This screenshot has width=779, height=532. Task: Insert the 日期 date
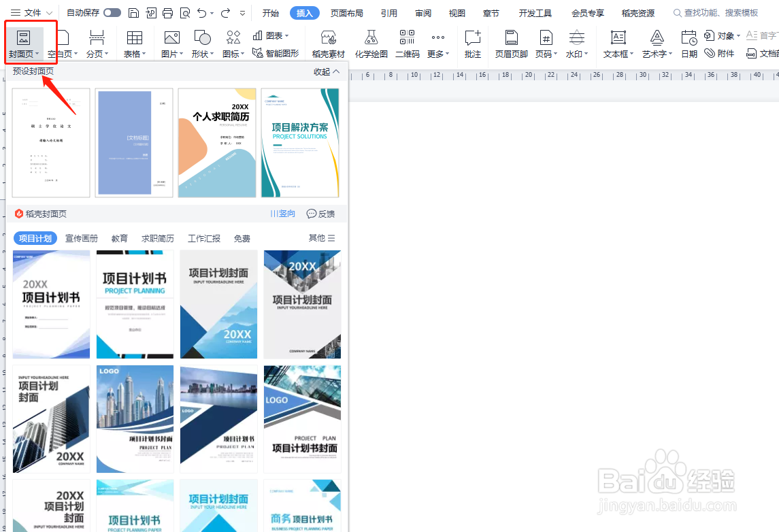click(x=689, y=44)
